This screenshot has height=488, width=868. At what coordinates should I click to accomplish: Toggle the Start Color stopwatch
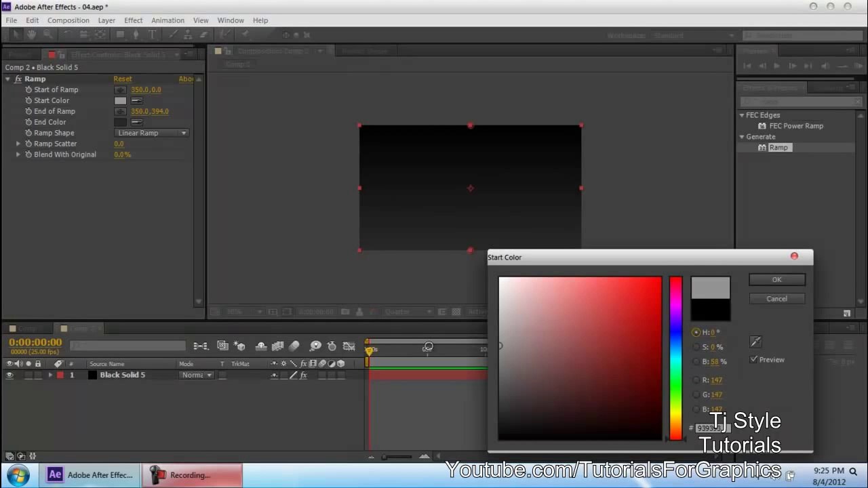[x=28, y=100]
